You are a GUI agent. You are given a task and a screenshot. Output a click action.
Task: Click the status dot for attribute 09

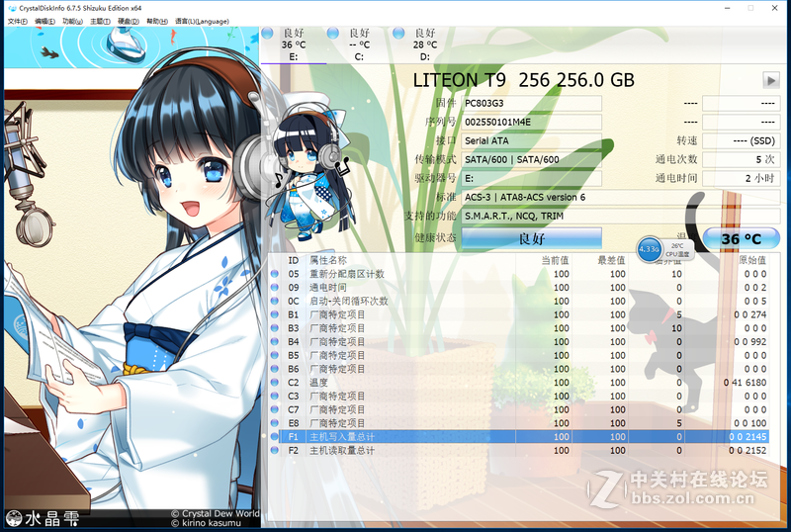click(275, 287)
